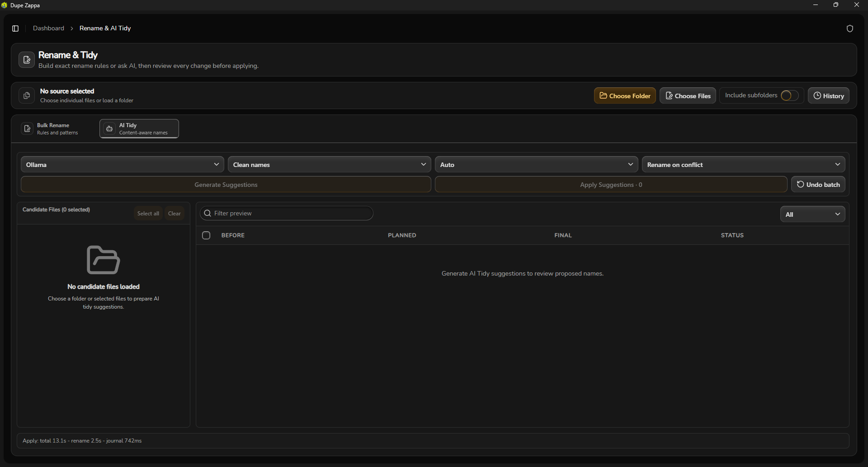Open rename History
868x467 pixels.
pos(829,95)
